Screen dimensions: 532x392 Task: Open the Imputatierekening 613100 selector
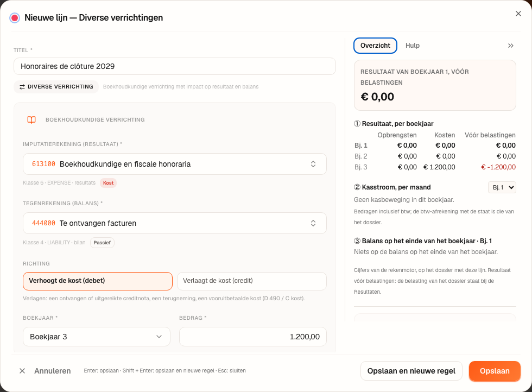click(175, 164)
